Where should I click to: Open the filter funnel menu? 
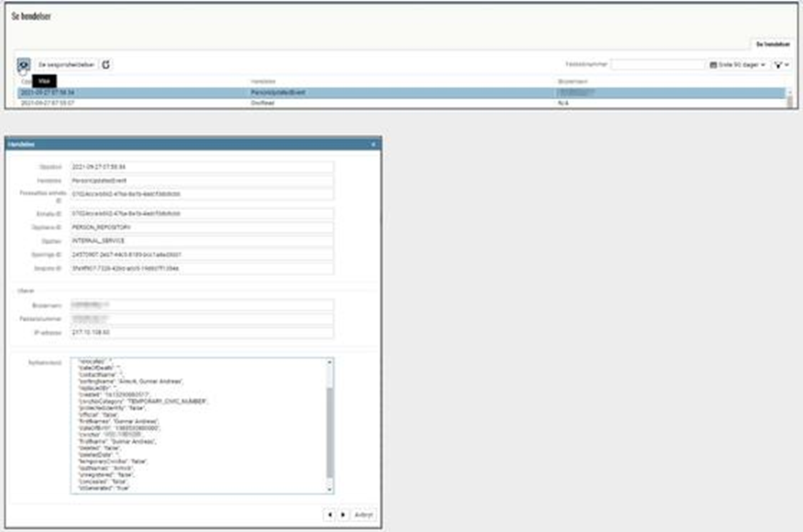click(778, 65)
